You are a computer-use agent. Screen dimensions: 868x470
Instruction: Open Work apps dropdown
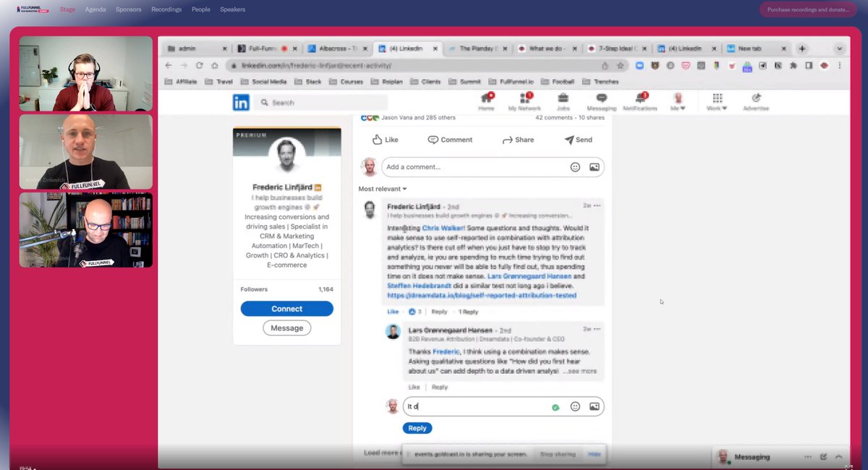(718, 101)
